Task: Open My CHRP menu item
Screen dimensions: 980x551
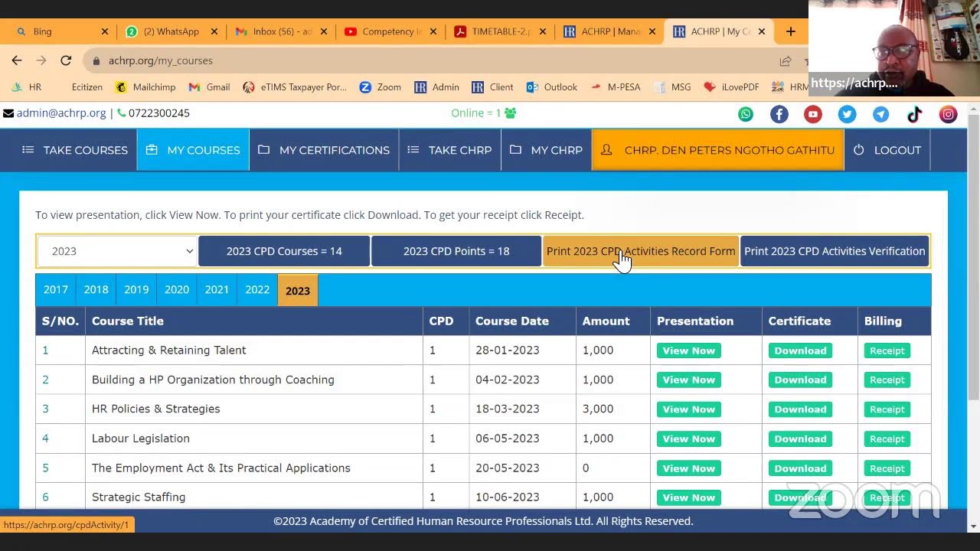Action: tap(547, 150)
